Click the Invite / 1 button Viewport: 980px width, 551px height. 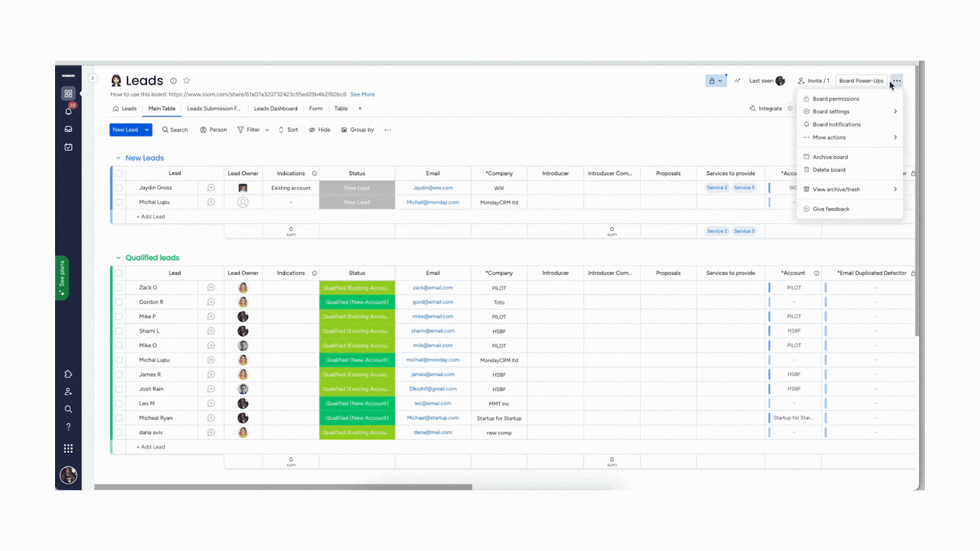pyautogui.click(x=813, y=81)
